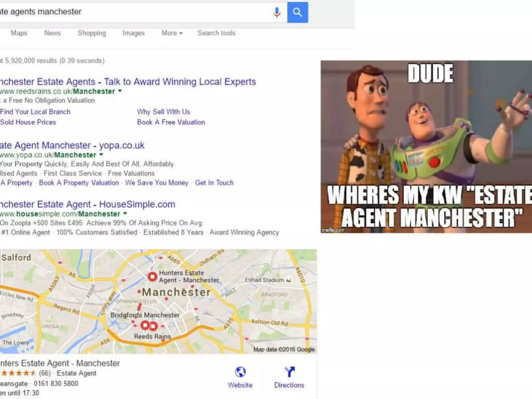Click the Website globe icon

(240, 372)
